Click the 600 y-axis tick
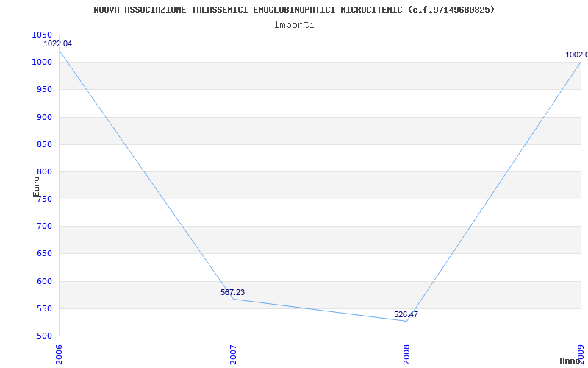588x368 pixels. tap(44, 281)
